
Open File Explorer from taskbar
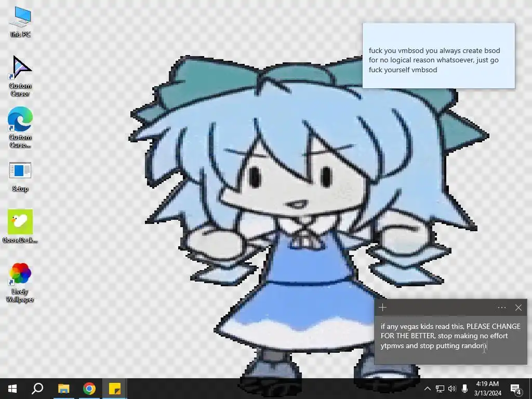click(x=63, y=389)
